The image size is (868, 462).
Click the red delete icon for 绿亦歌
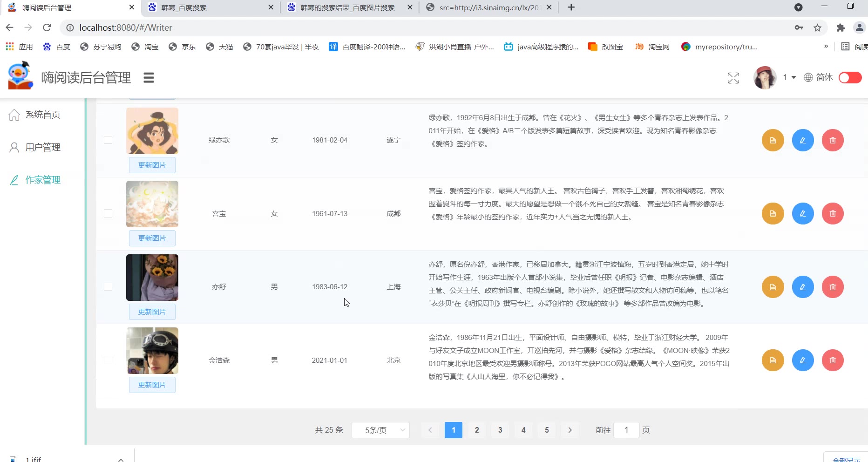[833, 140]
